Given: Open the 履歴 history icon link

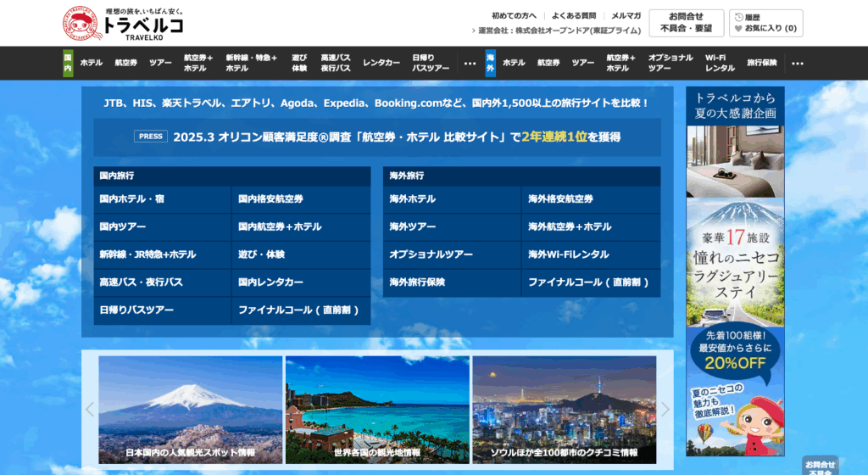Looking at the screenshot, I should [748, 17].
